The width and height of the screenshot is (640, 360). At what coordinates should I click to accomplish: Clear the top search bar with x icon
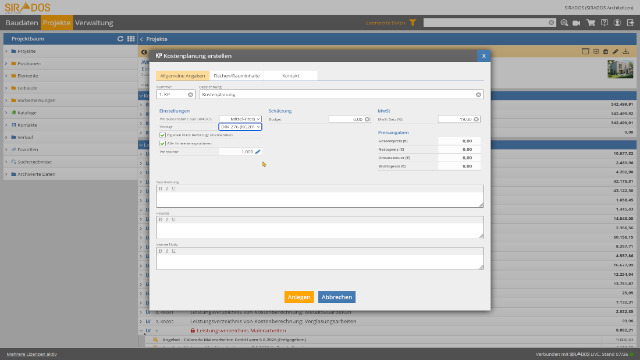551,23
